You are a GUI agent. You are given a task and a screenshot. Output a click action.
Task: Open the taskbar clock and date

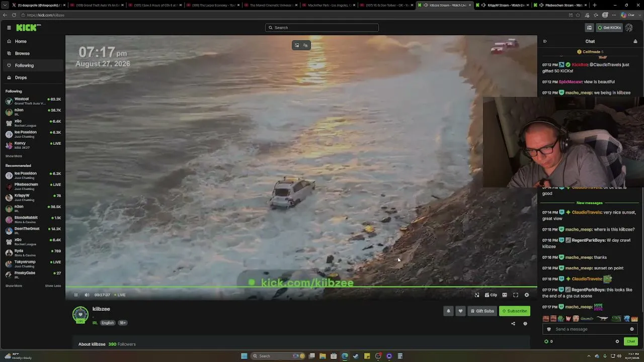(x=631, y=356)
